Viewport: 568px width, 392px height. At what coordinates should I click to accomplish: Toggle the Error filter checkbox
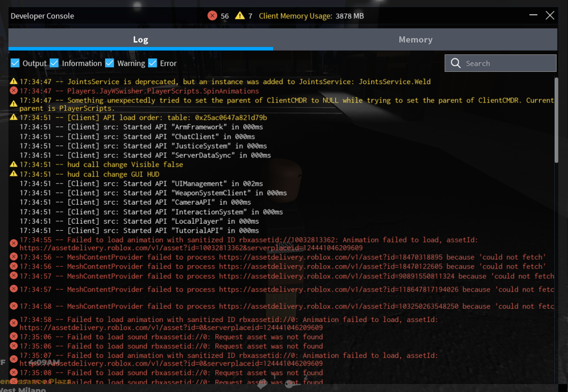click(152, 63)
